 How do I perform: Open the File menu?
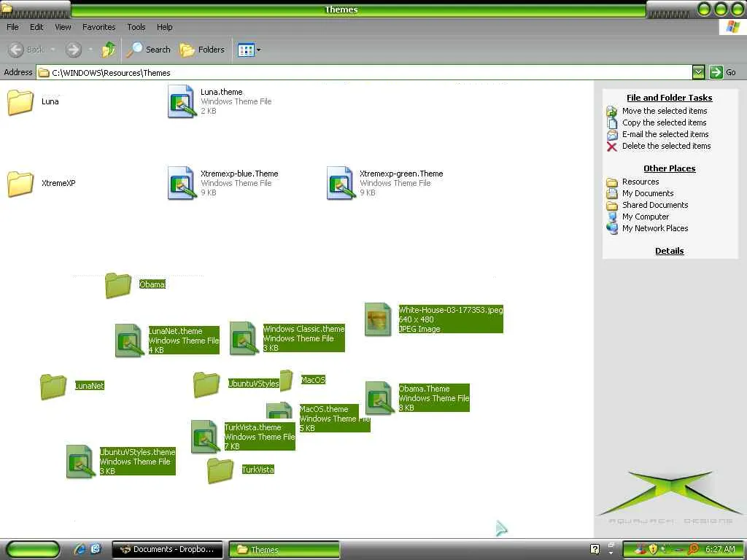(x=12, y=27)
